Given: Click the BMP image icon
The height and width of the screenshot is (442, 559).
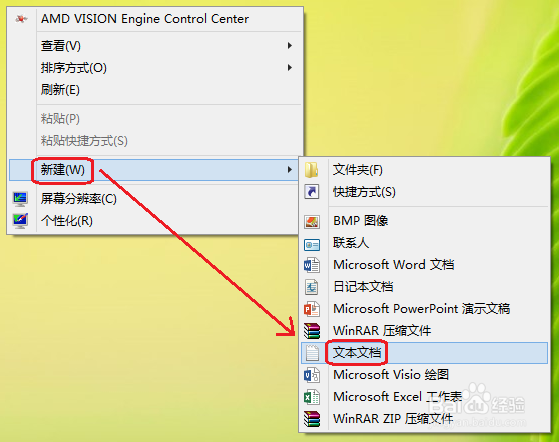Looking at the screenshot, I should point(312,221).
